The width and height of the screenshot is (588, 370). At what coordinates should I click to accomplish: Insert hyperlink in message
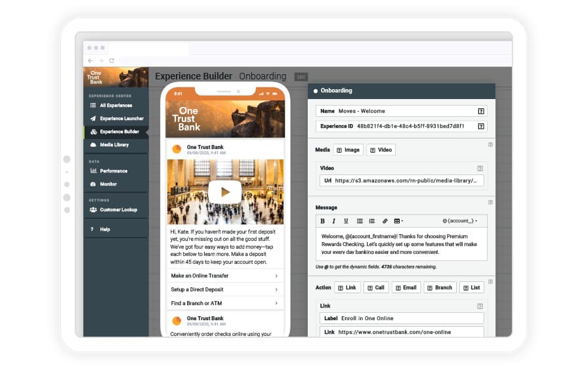(x=385, y=221)
